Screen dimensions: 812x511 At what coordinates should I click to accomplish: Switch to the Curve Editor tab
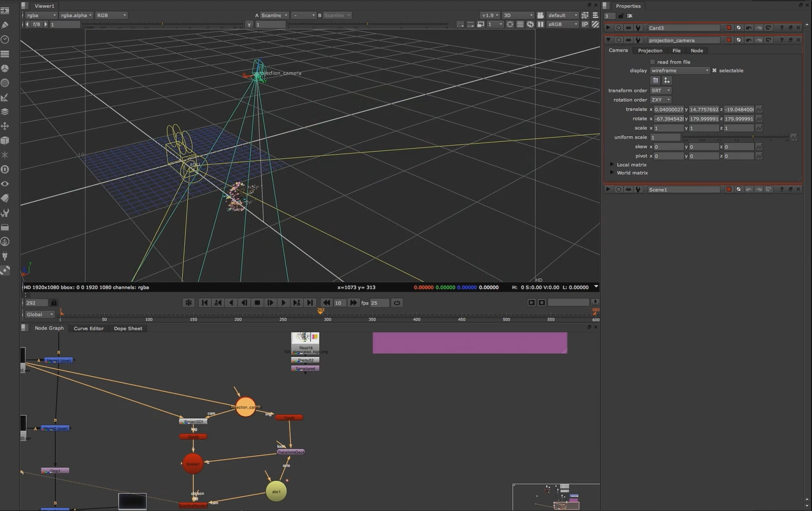click(x=89, y=328)
